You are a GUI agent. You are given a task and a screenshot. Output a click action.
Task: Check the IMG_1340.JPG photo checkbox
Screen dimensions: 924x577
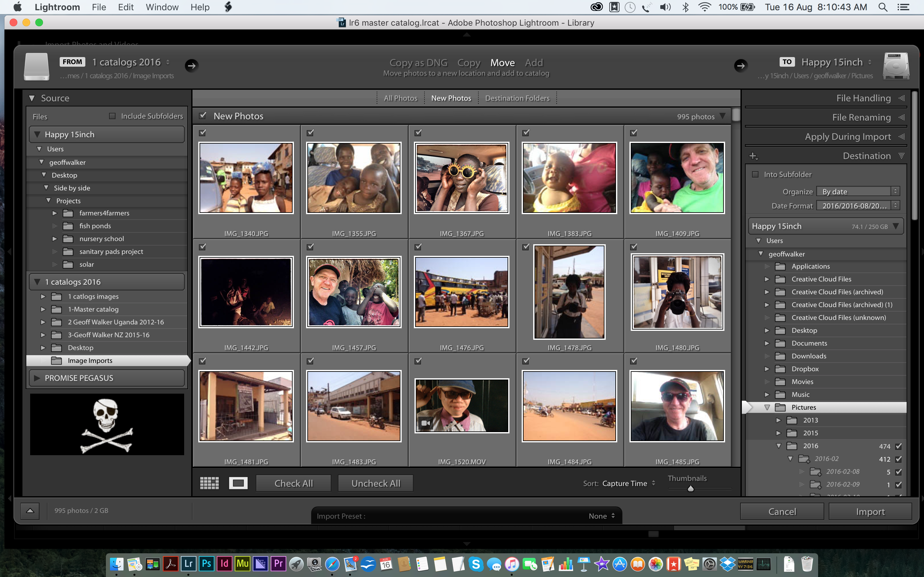203,132
